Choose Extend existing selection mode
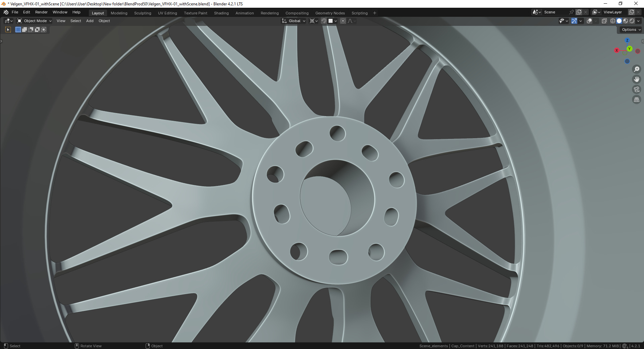 point(24,30)
